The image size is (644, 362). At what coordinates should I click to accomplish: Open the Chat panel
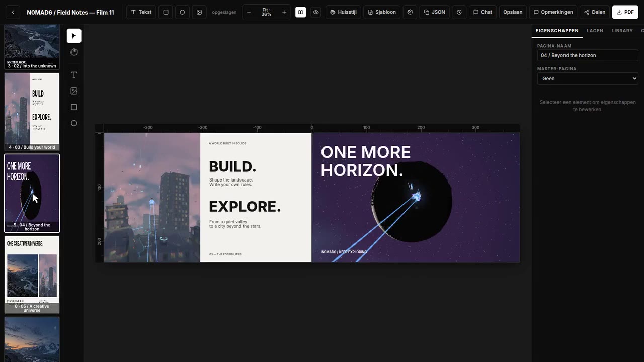pos(482,12)
